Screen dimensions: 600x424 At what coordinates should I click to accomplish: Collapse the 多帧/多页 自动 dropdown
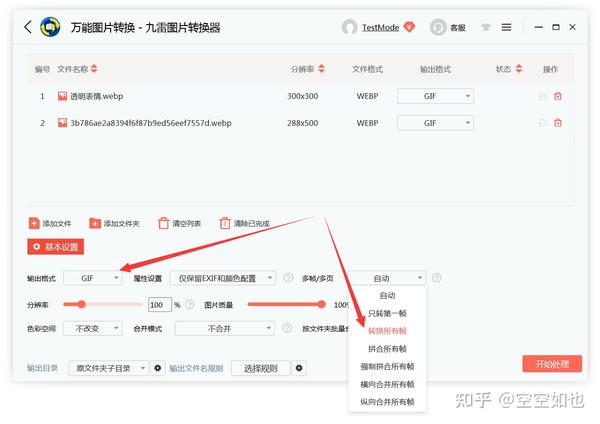[x=386, y=278]
